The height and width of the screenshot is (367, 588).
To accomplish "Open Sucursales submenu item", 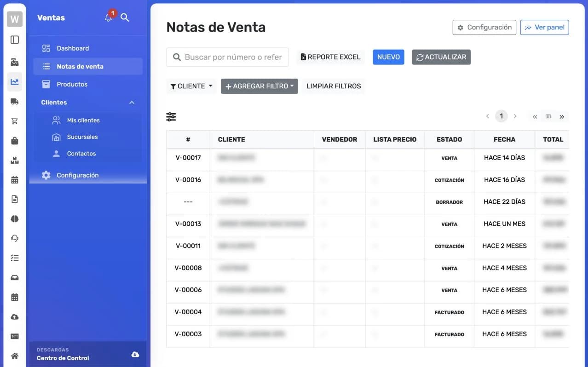I will coord(88,137).
